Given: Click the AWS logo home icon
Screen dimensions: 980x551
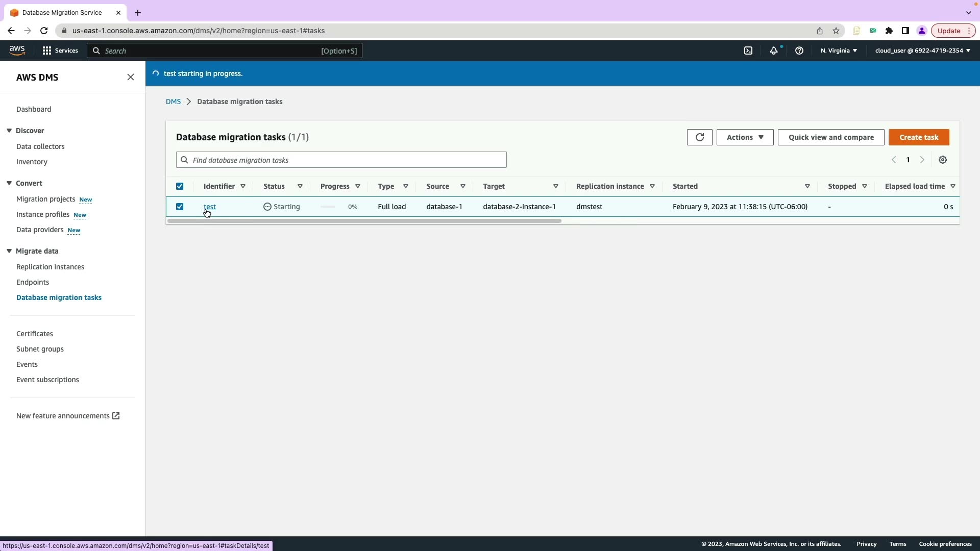Looking at the screenshot, I should point(17,50).
